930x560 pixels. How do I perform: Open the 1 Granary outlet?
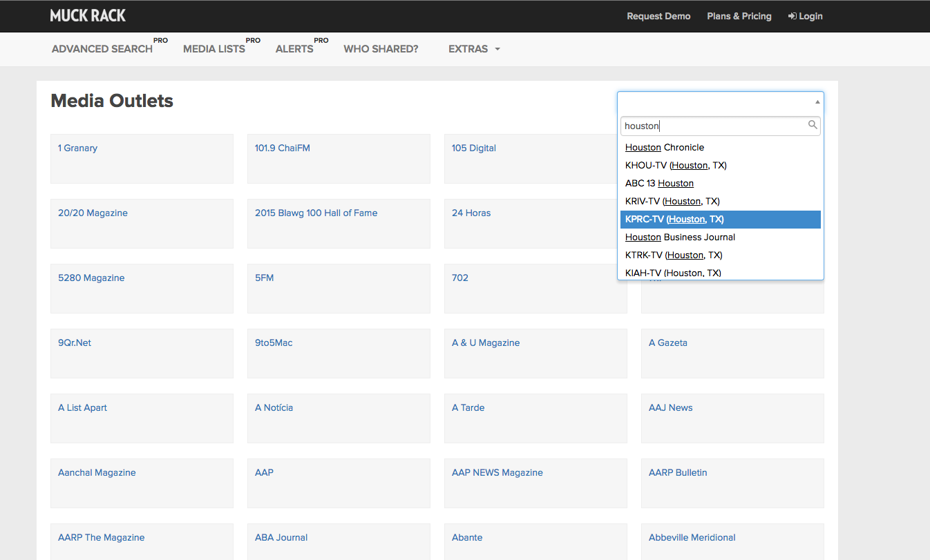pyautogui.click(x=77, y=148)
